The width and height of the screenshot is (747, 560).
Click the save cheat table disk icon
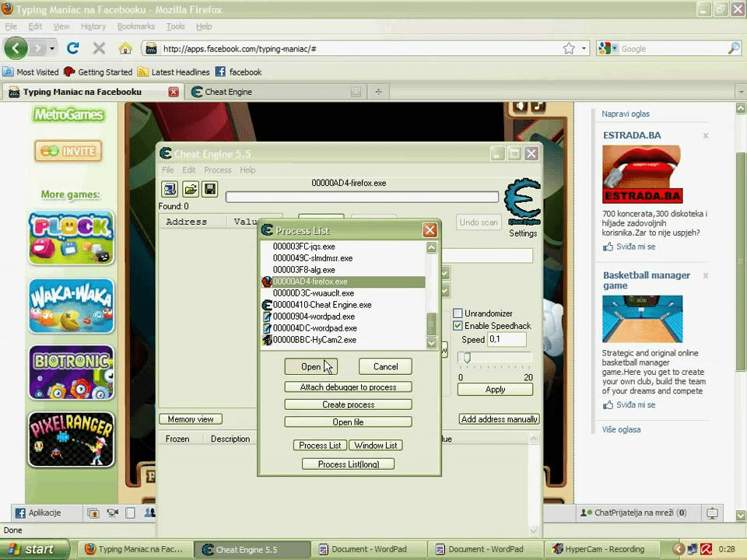tap(210, 189)
